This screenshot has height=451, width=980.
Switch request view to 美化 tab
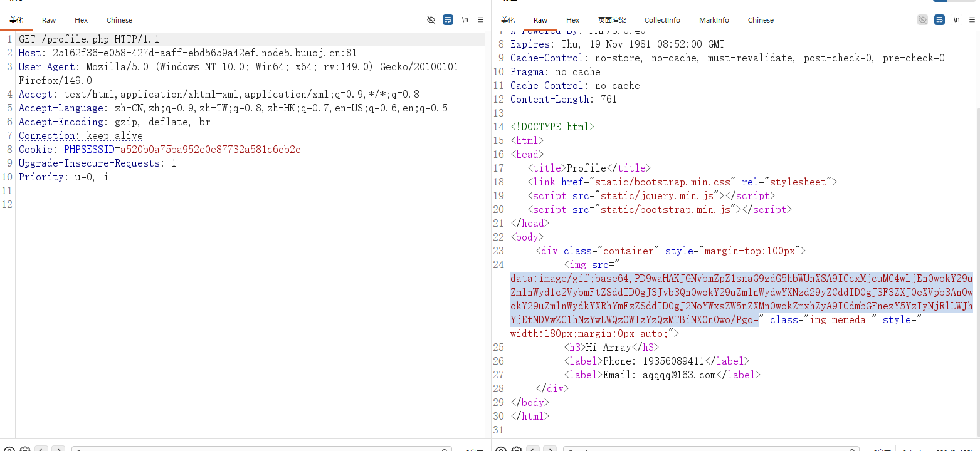click(16, 20)
